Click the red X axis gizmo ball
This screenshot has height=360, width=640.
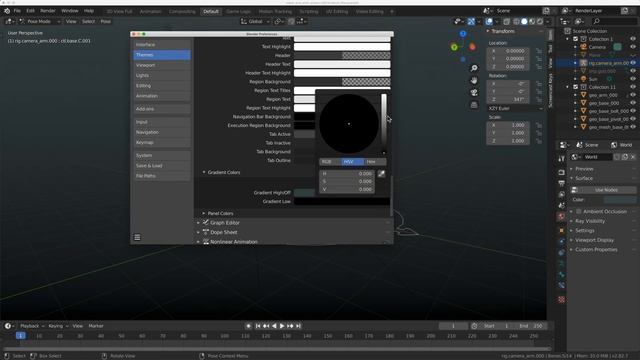[x=472, y=47]
